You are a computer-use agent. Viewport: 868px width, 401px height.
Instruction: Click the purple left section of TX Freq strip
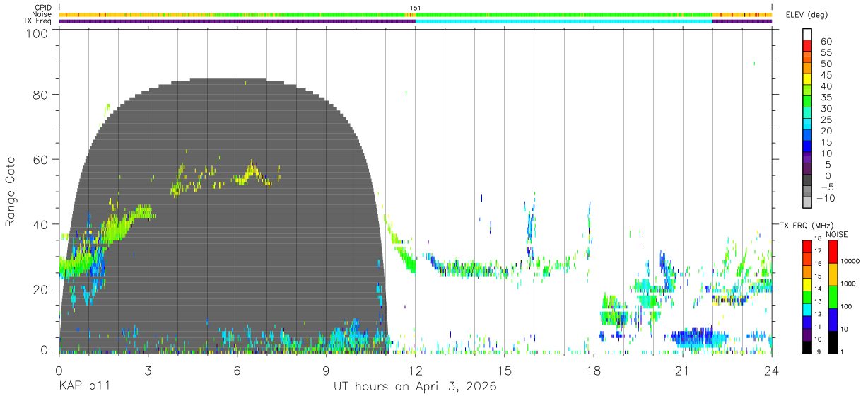coord(237,21)
